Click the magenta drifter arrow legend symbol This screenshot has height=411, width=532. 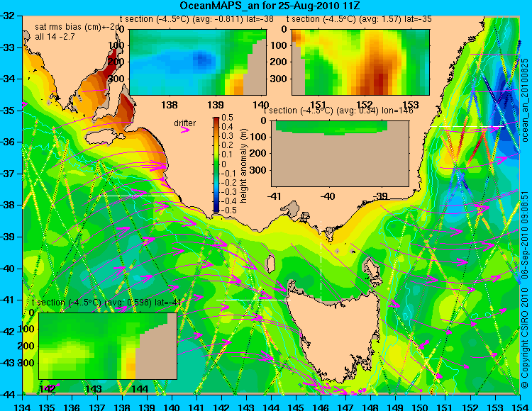pyautogui.click(x=185, y=130)
